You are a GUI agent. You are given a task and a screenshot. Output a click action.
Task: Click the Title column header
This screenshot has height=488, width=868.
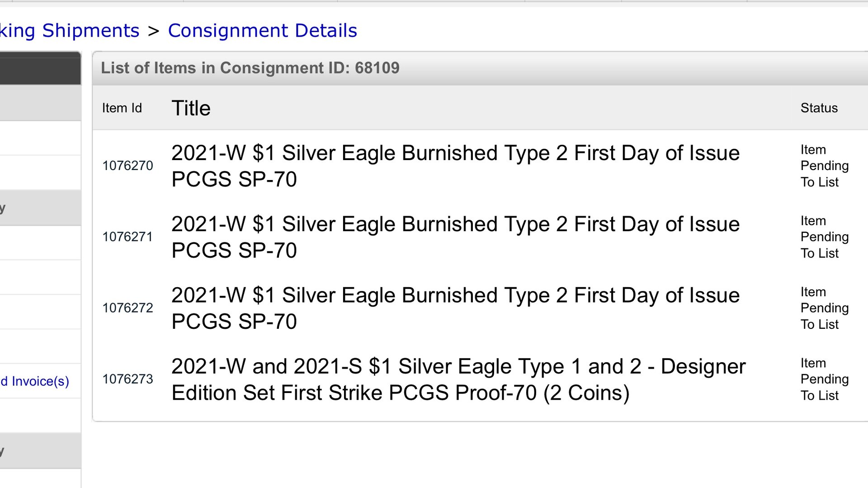(x=191, y=108)
